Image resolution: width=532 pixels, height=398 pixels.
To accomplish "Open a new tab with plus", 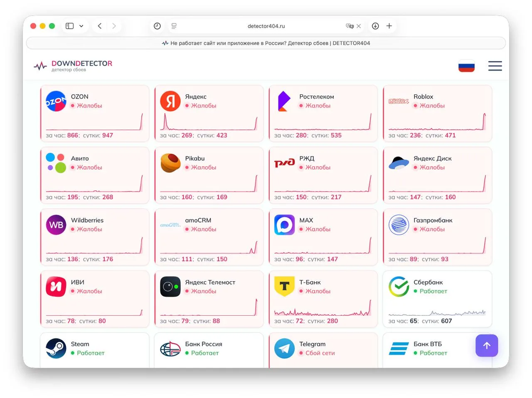I will point(389,26).
